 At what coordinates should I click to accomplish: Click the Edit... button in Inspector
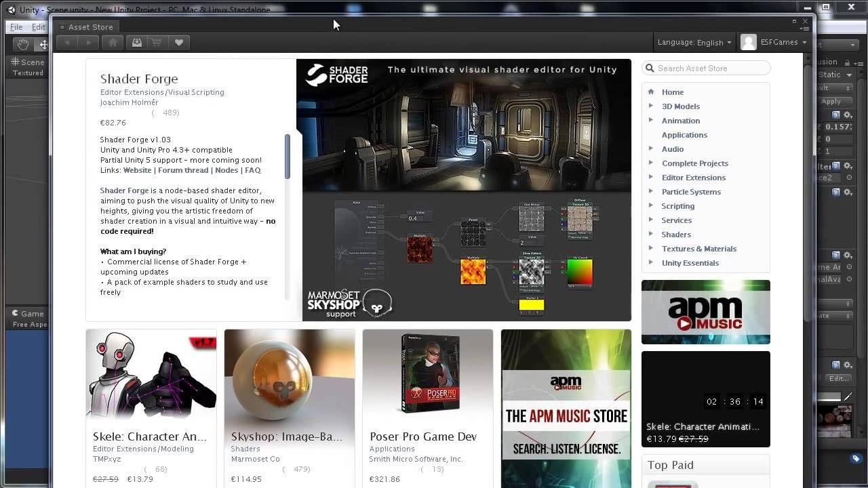[839, 378]
